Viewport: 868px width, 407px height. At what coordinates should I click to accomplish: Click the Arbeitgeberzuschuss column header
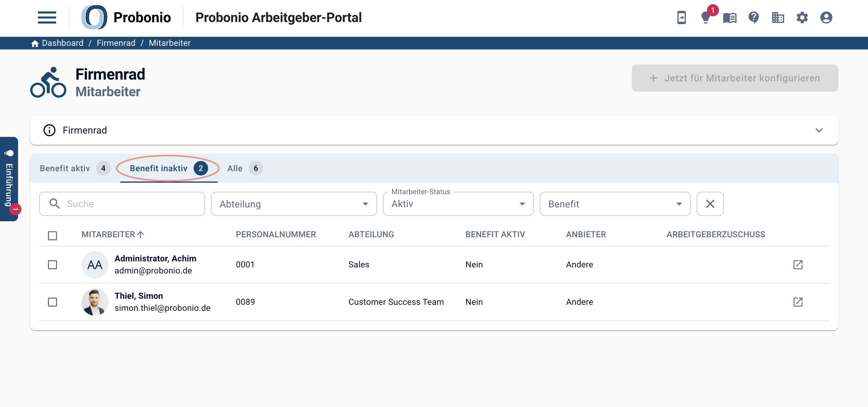coord(716,235)
